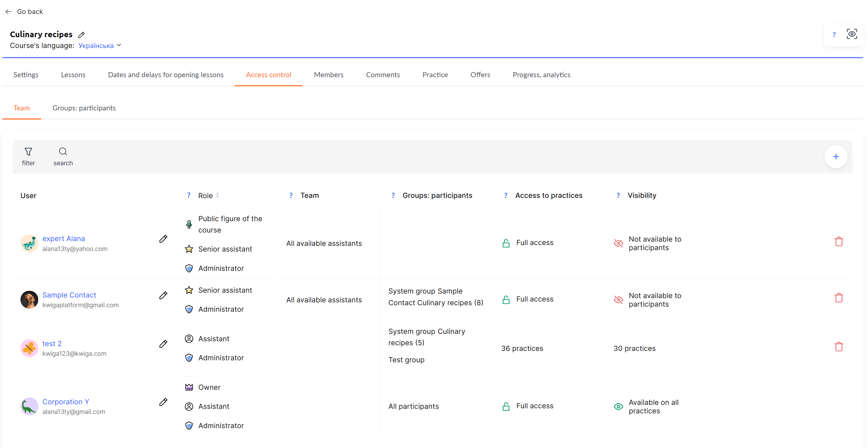Delete test 2 user with trash icon
Screen dimensions: 868x448
tap(838, 347)
